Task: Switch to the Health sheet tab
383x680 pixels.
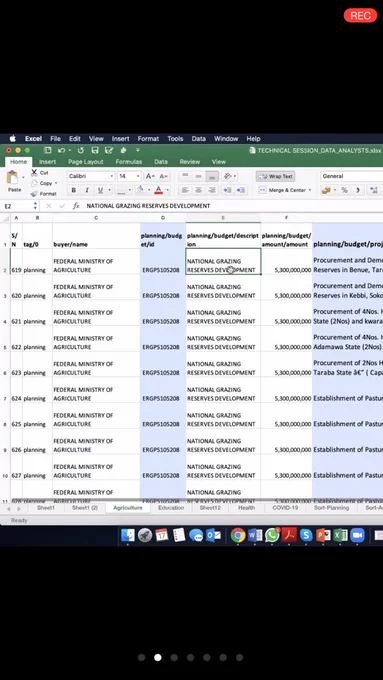Action: point(246,507)
